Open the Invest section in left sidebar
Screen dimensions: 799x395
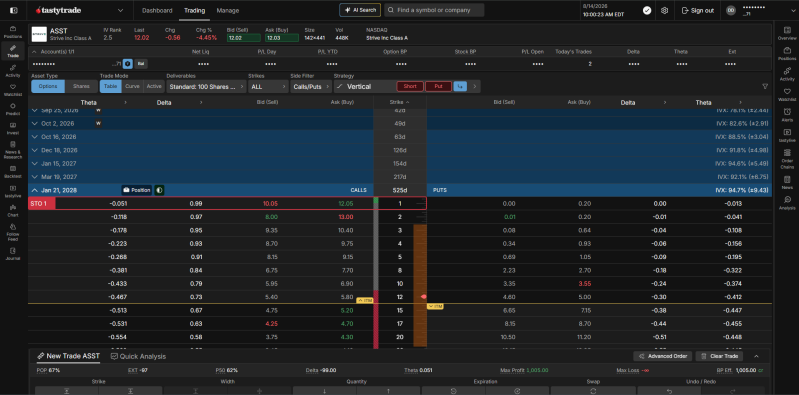13,128
